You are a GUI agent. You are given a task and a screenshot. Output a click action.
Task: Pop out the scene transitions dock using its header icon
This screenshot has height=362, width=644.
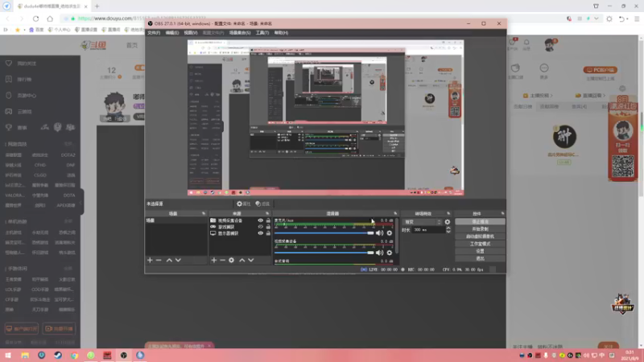point(448,213)
